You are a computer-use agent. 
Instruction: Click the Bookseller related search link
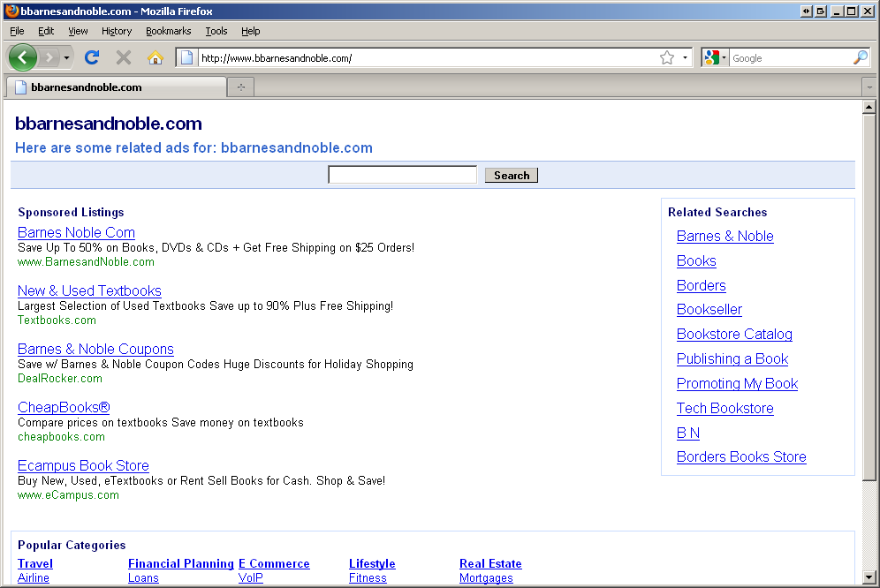pos(709,310)
